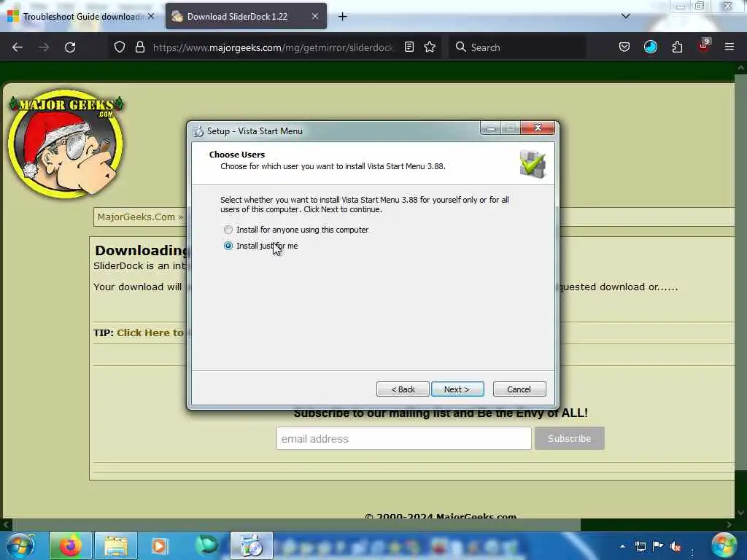Click the Setup wizard title bar icon
This screenshot has width=747, height=560.
(198, 131)
